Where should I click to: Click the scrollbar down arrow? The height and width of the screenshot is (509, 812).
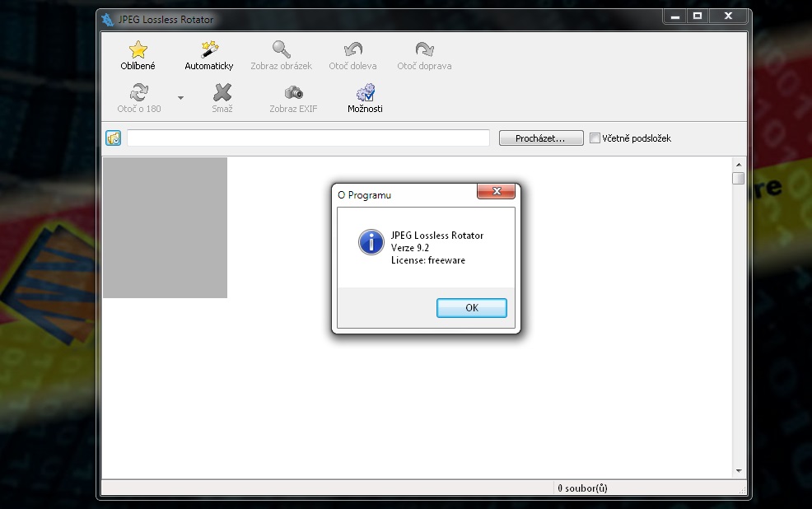click(x=739, y=470)
